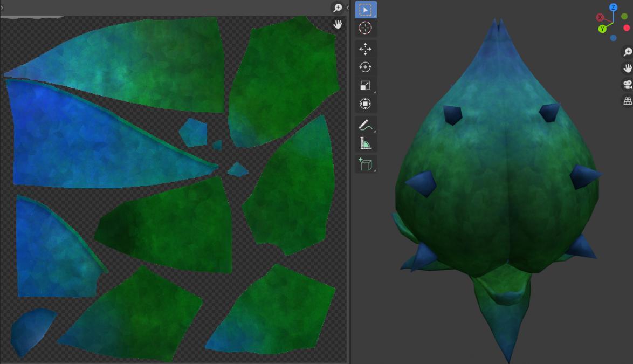Select the Scale tool

pyautogui.click(x=366, y=86)
